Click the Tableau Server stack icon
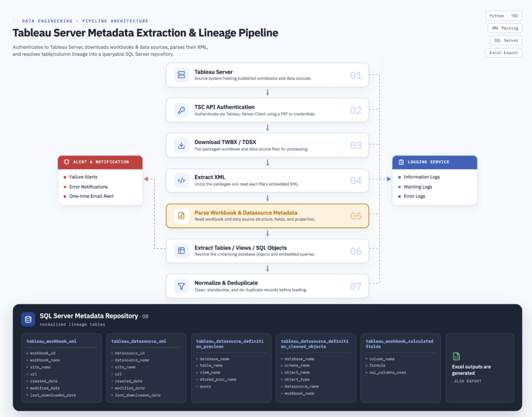Image resolution: width=532 pixels, height=417 pixels. [x=181, y=75]
